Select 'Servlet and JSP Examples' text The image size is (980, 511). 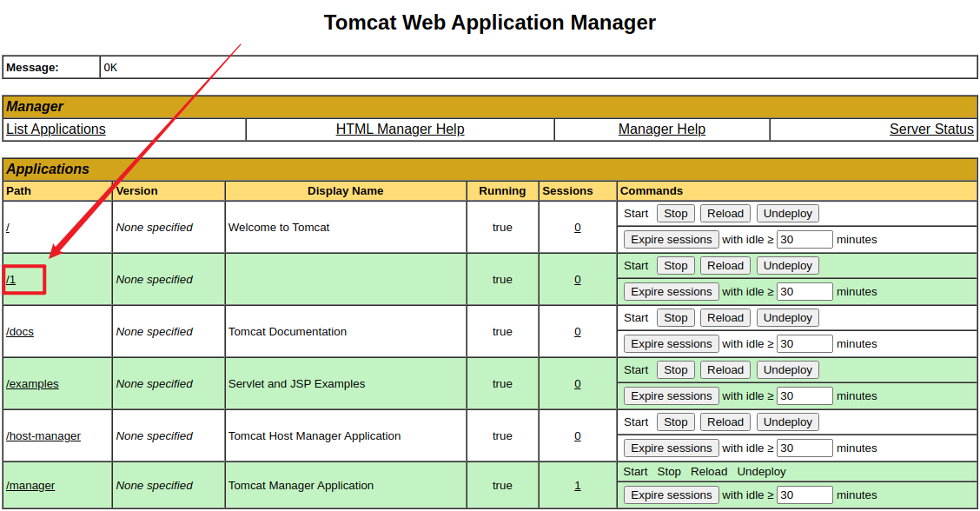(297, 383)
